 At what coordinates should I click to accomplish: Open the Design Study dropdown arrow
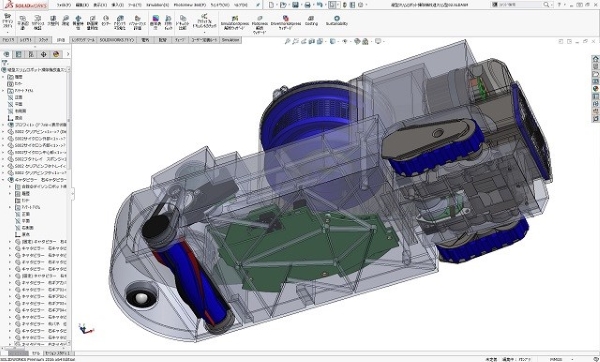8,32
